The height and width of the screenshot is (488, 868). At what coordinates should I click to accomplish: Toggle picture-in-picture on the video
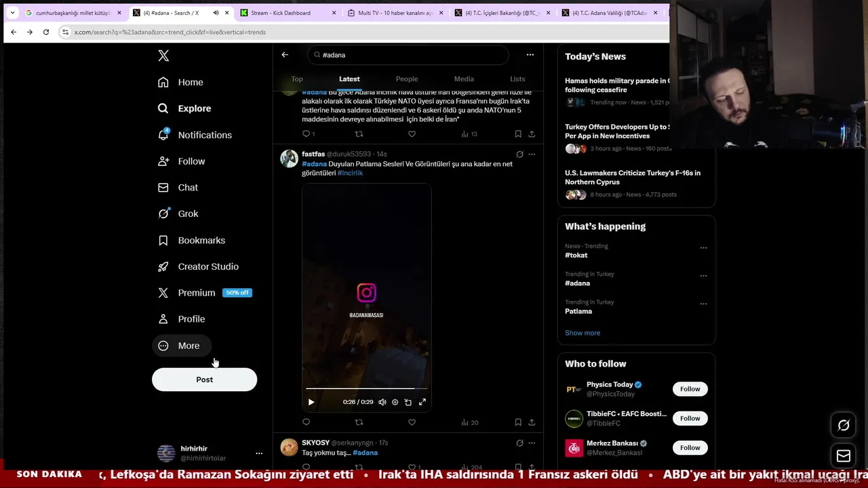pos(408,402)
